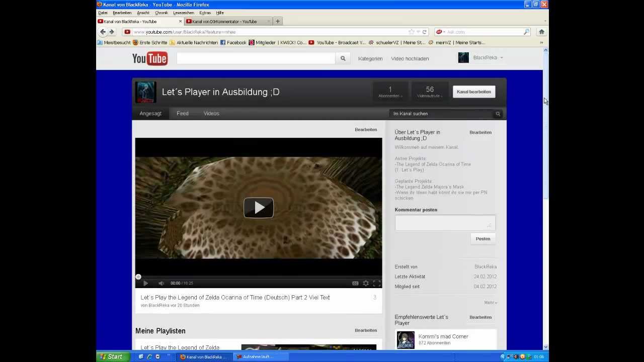Click the YouTube main search field

click(256, 58)
